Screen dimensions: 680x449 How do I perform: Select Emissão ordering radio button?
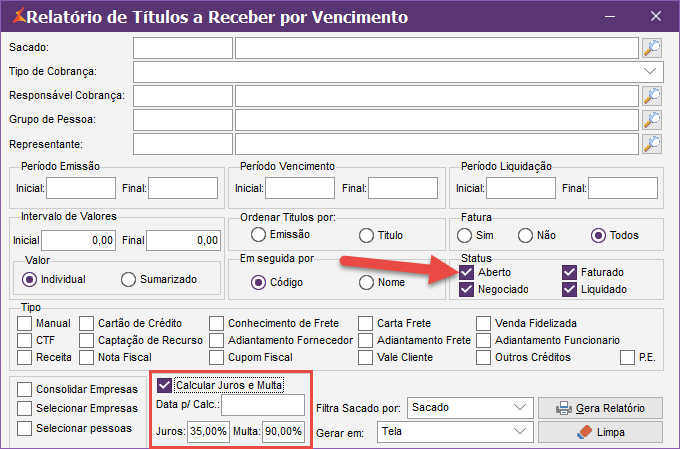click(x=258, y=235)
